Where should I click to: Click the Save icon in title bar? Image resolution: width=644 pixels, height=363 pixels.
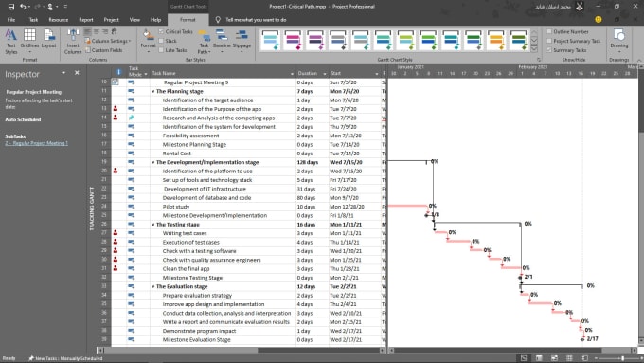click(x=11, y=7)
